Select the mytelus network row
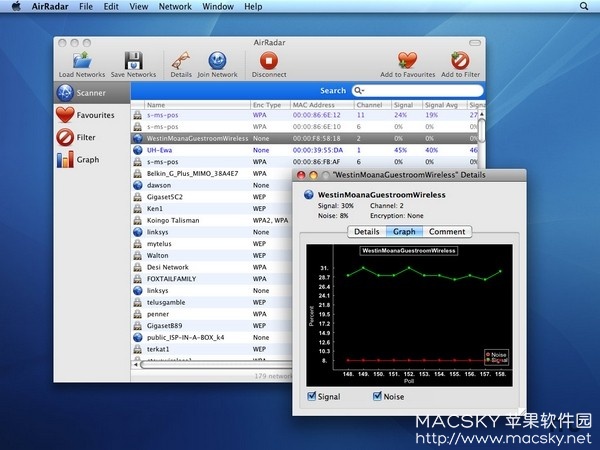Viewport: 600px width, 450px height. 211,244
